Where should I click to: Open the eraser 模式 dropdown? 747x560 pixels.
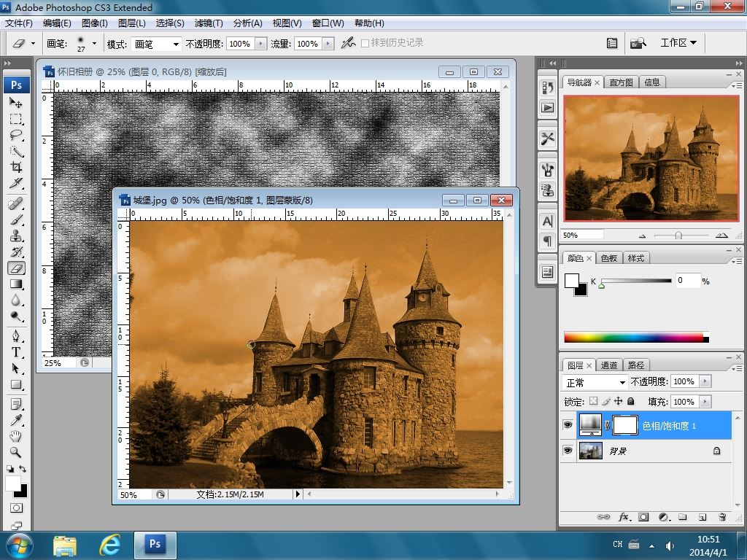(x=156, y=44)
